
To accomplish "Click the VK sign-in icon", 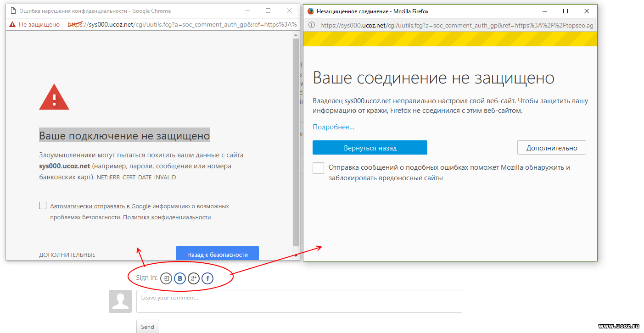I will [x=180, y=278].
